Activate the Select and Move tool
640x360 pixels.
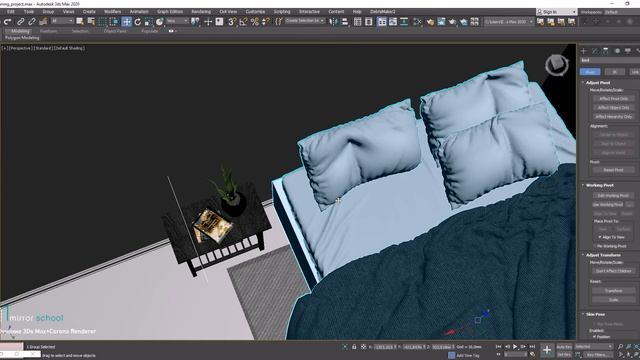[x=127, y=22]
